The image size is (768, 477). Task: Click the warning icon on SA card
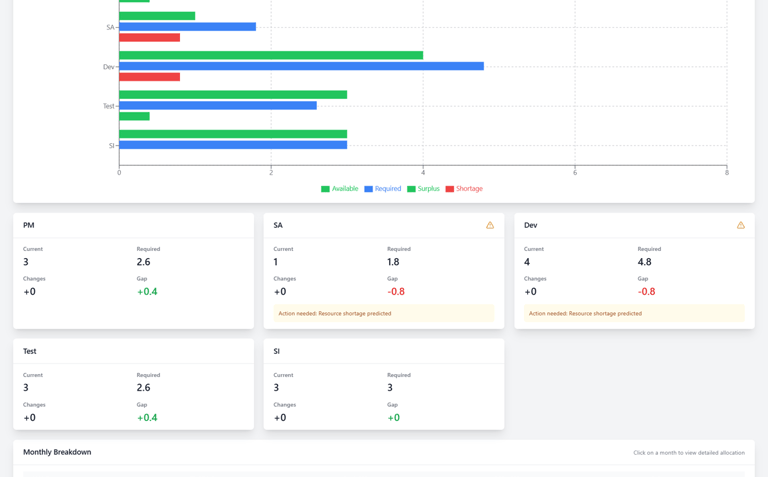[x=490, y=225]
